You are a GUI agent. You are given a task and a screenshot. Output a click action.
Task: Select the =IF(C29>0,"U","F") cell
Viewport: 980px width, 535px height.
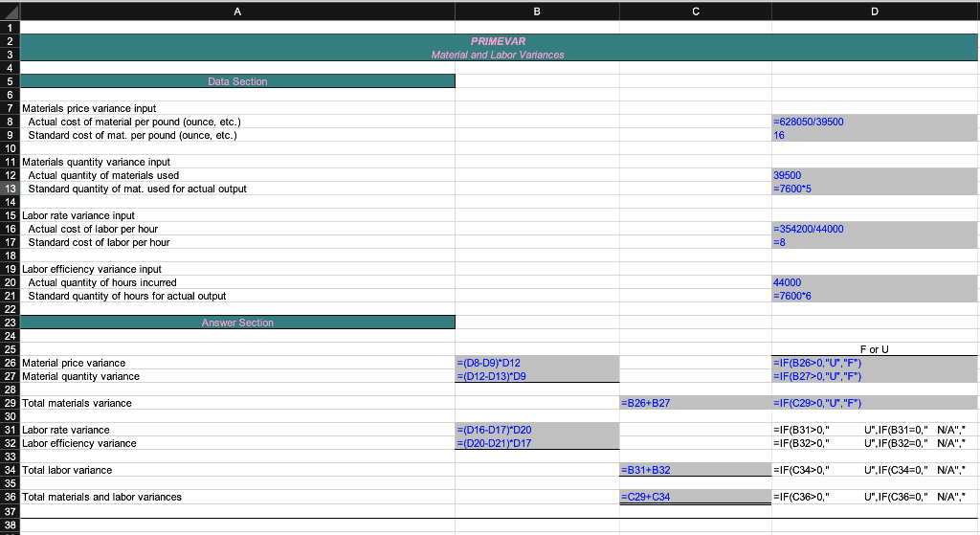pyautogui.click(x=875, y=403)
